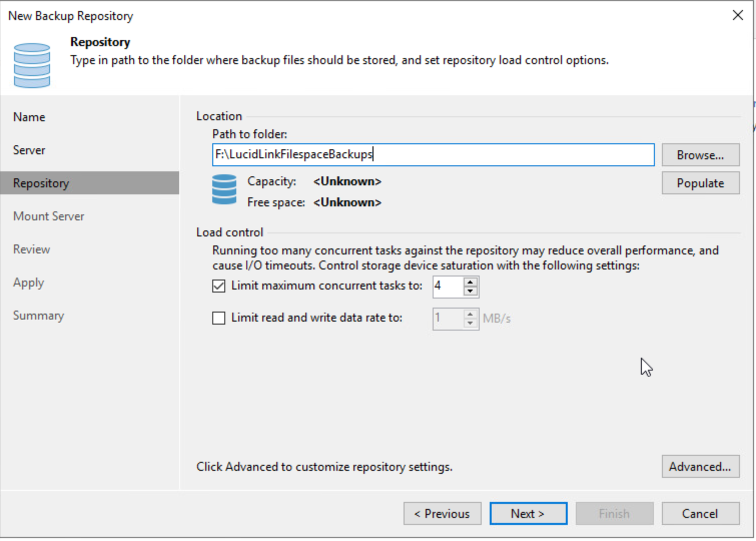Click Browse to choose folder
Image resolution: width=756 pixels, height=541 pixels.
pyautogui.click(x=700, y=155)
